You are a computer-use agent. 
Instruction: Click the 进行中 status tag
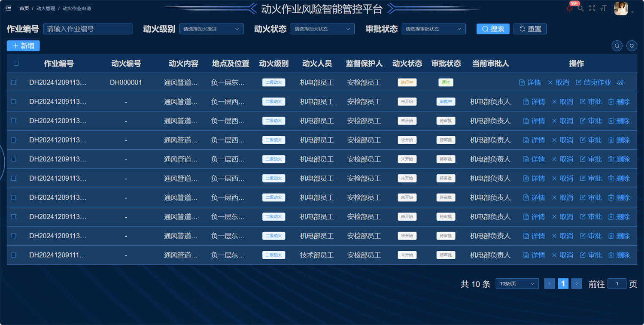point(407,82)
